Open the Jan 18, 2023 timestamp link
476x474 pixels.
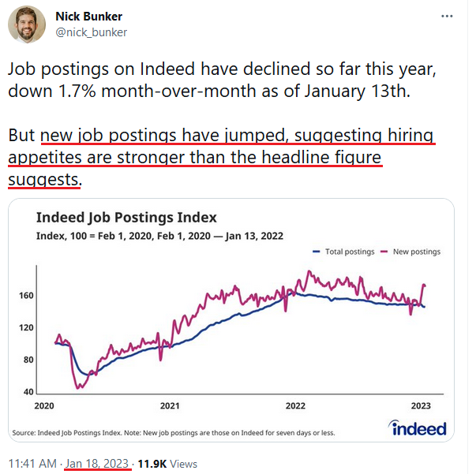click(x=97, y=464)
